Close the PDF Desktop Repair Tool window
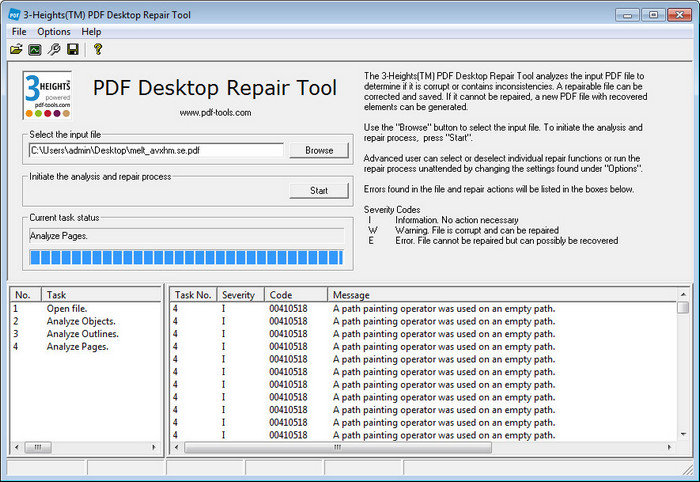This screenshot has height=482, width=700. (x=679, y=15)
